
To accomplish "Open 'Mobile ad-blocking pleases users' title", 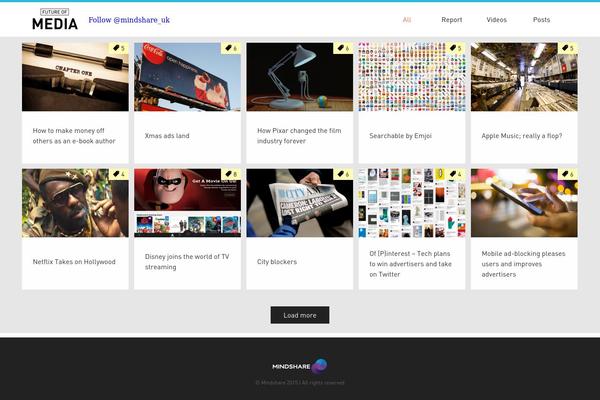I will coord(523,264).
